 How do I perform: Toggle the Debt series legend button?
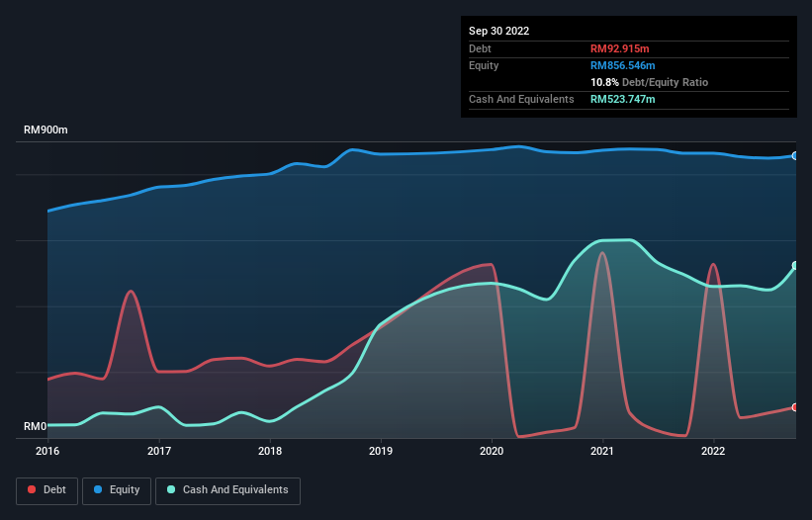[47, 490]
